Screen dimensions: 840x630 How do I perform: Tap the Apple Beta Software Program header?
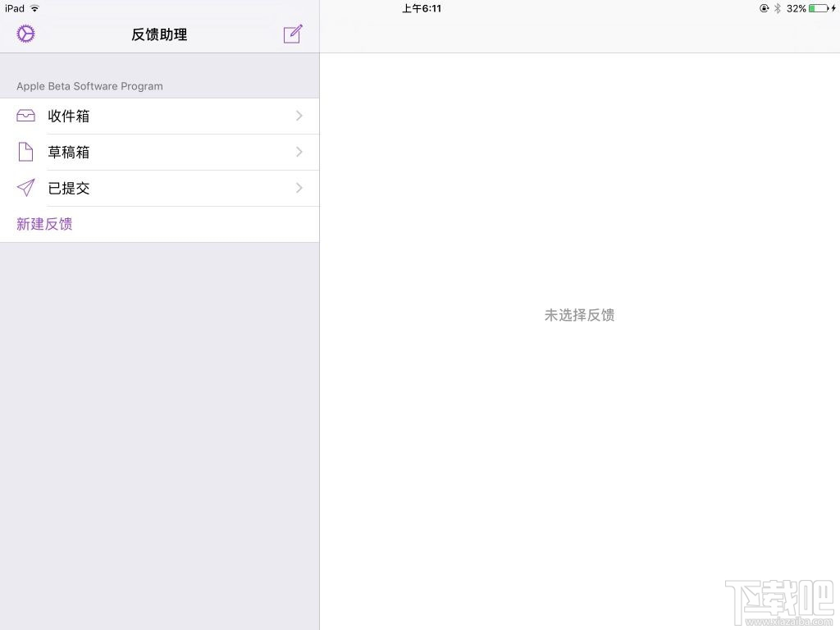(x=89, y=86)
